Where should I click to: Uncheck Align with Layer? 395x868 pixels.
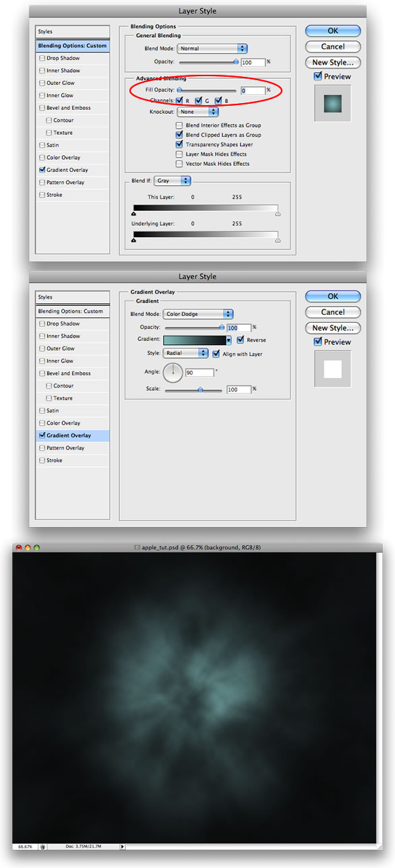coord(216,353)
